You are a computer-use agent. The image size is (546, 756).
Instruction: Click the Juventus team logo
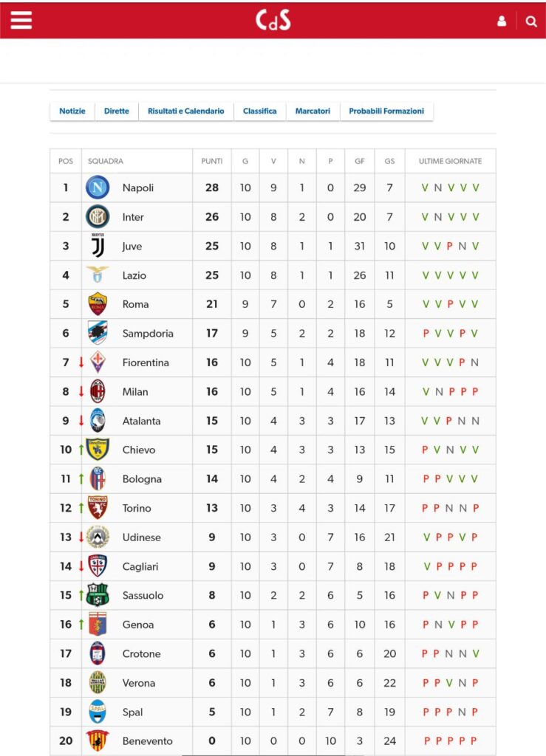click(98, 245)
